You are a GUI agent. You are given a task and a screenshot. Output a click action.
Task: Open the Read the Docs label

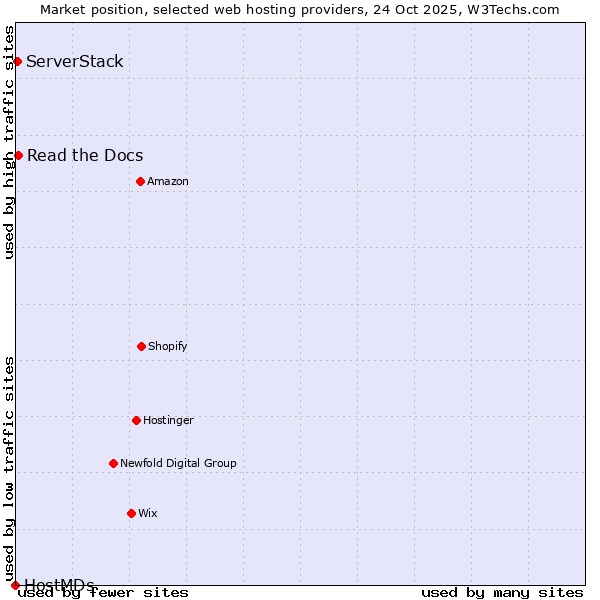coord(85,155)
